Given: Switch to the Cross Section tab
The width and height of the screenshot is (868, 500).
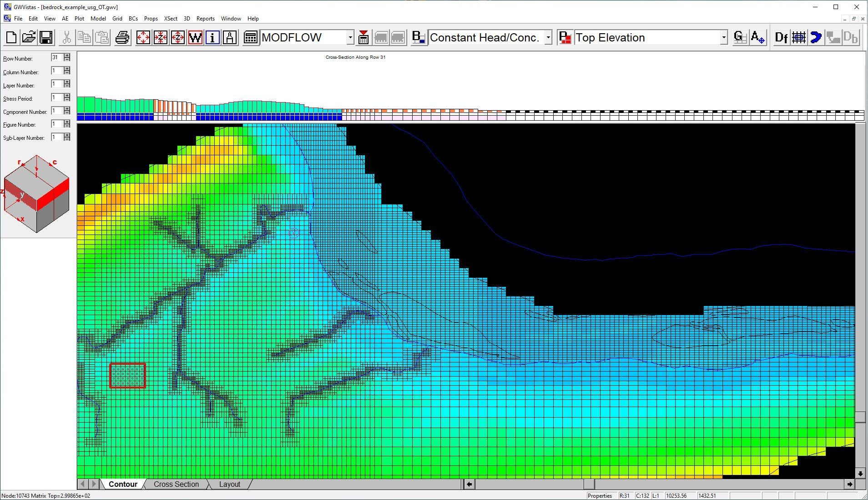Looking at the screenshot, I should (x=176, y=484).
